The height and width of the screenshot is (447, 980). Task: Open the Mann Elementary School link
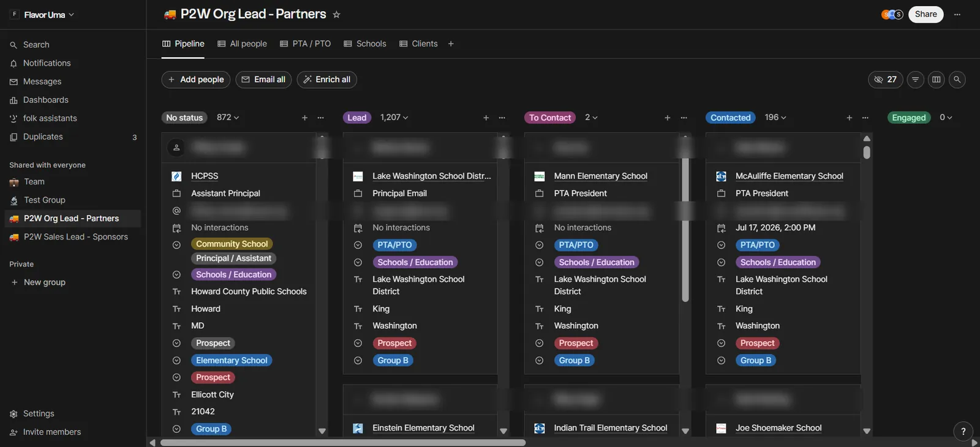[x=600, y=176]
